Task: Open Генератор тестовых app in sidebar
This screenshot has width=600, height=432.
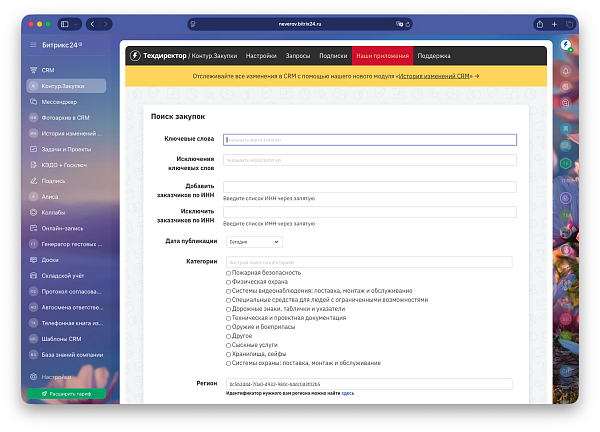Action: (72, 244)
